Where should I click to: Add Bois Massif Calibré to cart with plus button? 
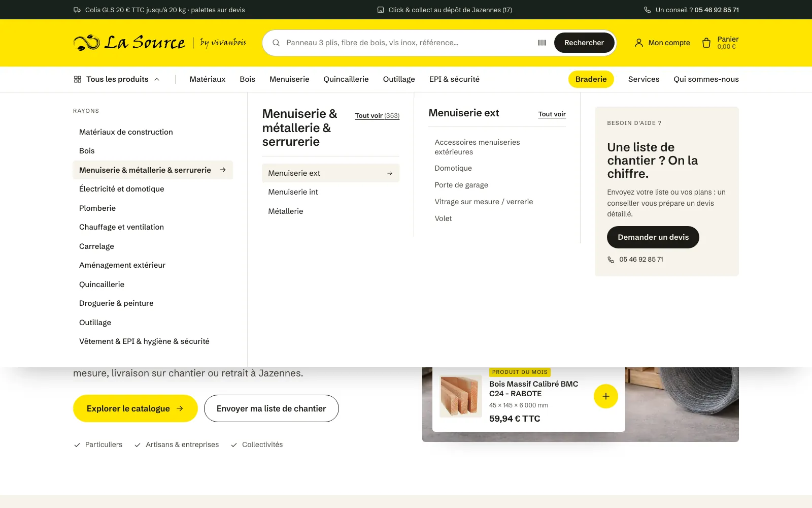(606, 396)
